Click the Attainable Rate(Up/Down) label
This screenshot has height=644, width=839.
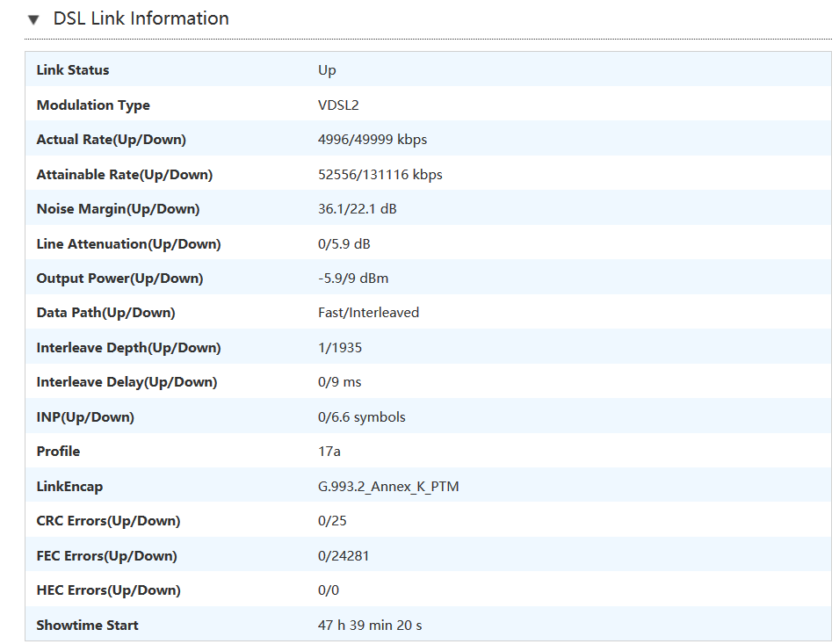pos(125,175)
